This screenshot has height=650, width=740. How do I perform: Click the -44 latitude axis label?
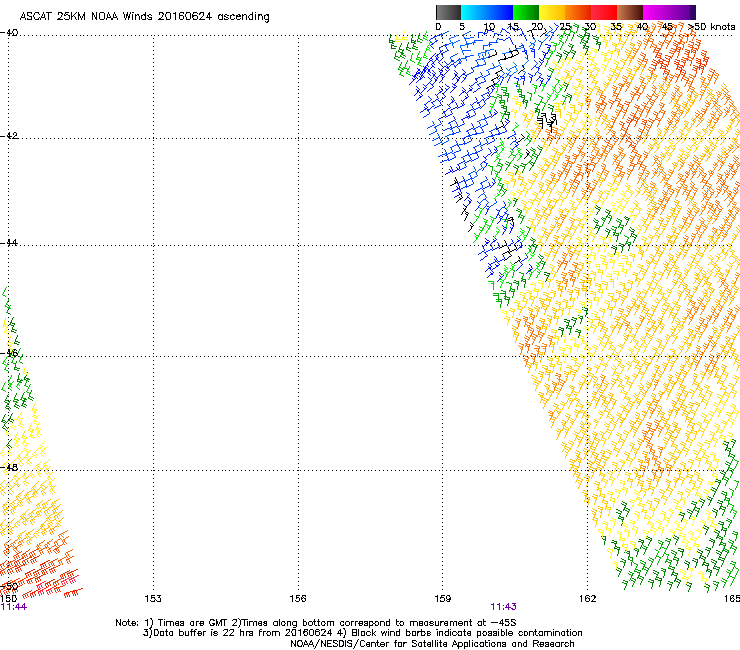pos(9,243)
